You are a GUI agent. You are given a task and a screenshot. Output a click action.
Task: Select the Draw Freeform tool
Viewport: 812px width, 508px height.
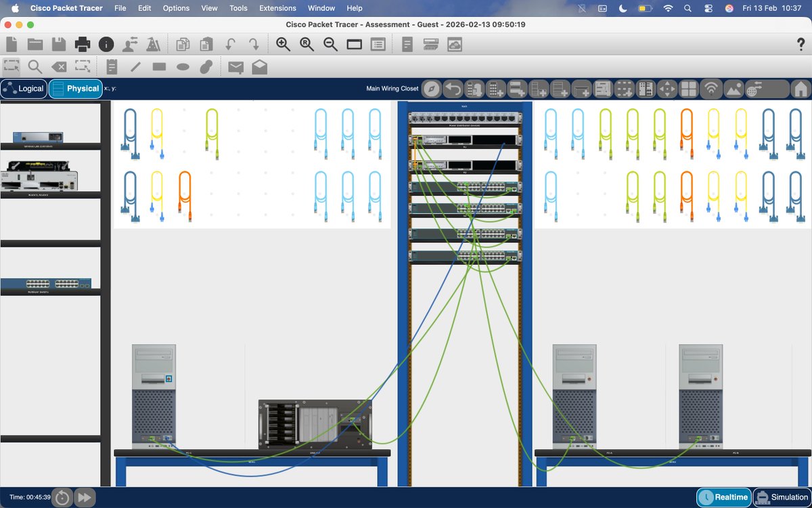pos(206,67)
